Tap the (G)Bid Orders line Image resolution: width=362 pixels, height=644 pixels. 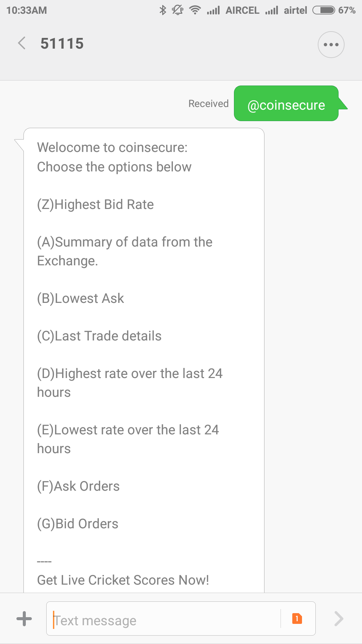[x=77, y=524]
